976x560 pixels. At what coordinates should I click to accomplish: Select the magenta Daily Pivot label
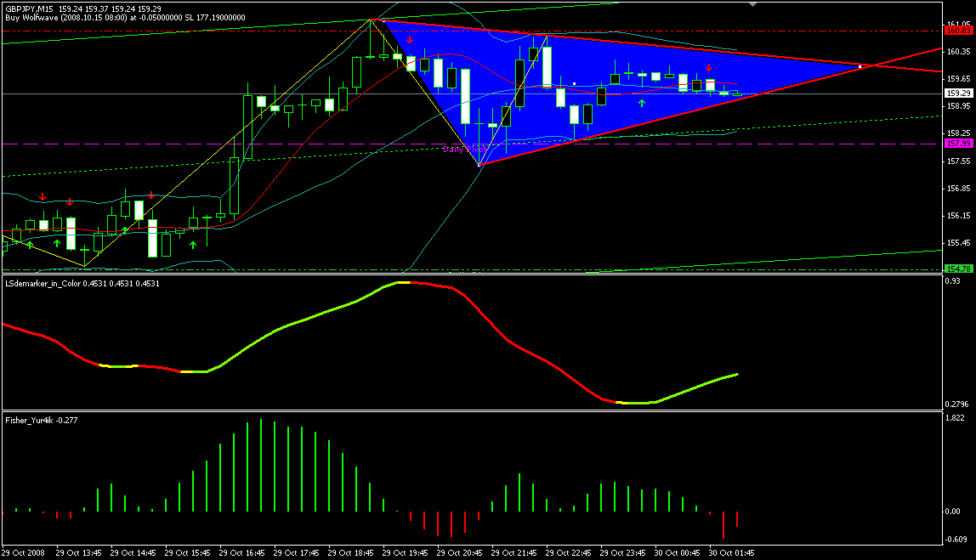pos(464,149)
